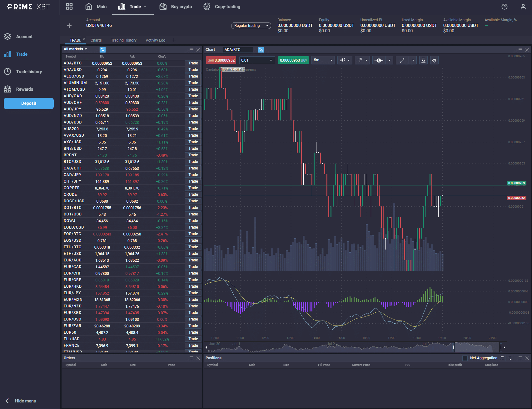This screenshot has height=409, width=532.
Task: Expand the chart type dropdown arrow
Action: click(349, 60)
